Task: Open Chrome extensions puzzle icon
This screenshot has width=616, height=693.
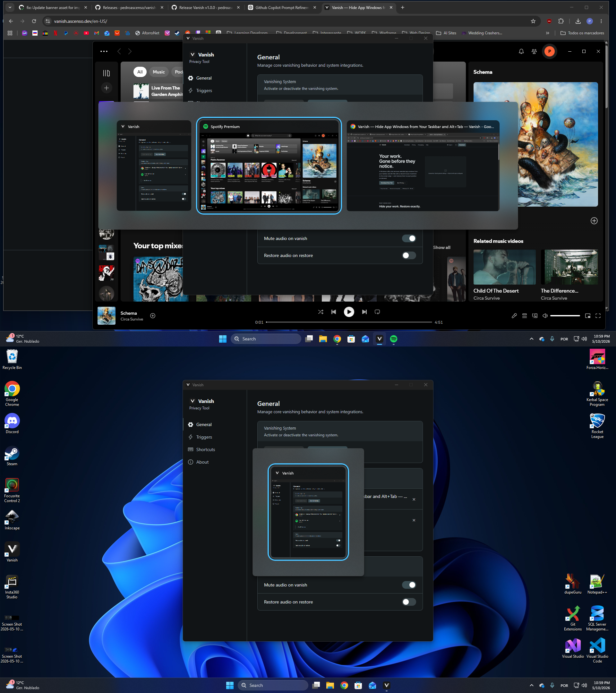Action: tap(561, 21)
